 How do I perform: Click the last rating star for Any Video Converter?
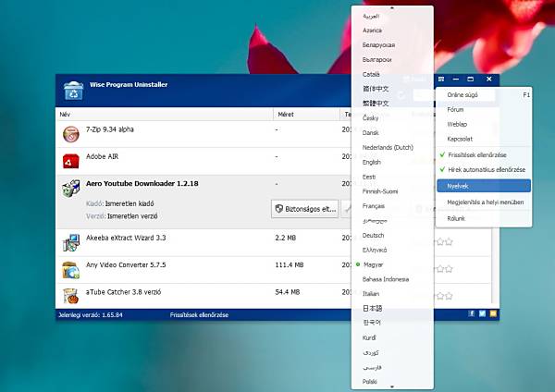point(449,269)
